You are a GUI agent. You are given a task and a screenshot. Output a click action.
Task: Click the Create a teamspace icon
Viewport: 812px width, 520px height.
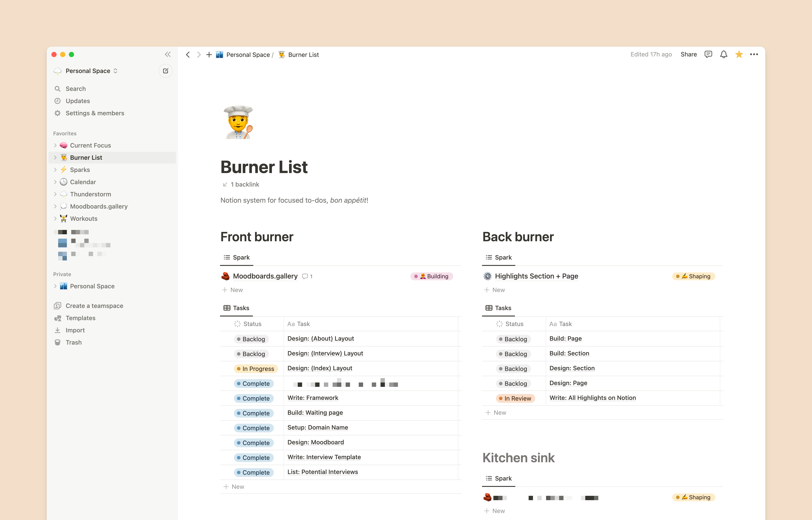(58, 306)
